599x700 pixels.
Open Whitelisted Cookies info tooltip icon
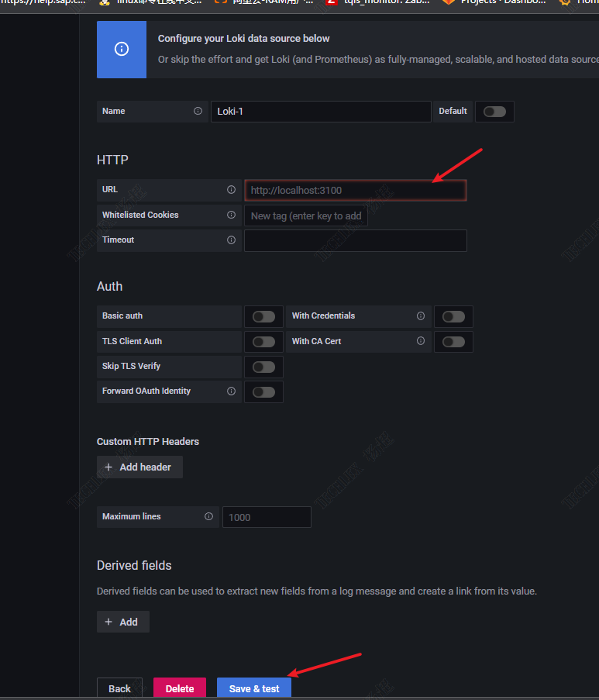point(231,216)
